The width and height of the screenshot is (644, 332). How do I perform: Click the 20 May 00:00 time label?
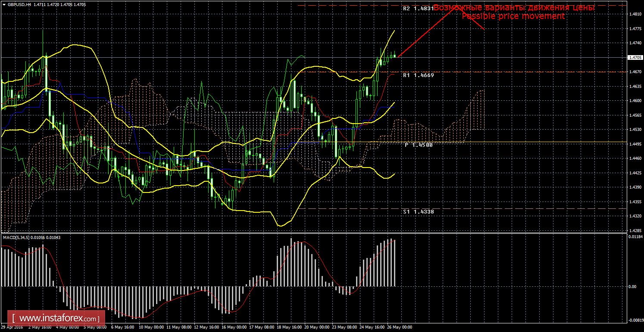point(316,327)
